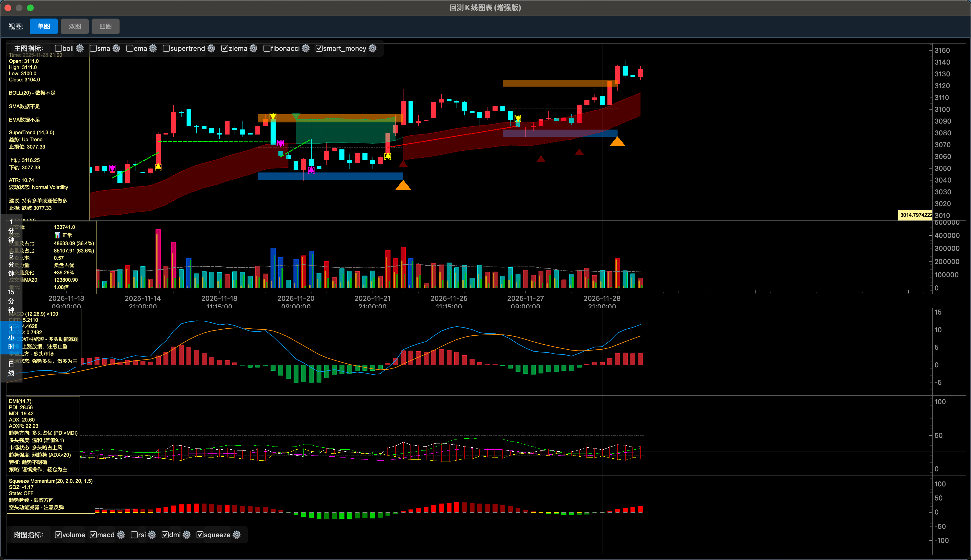The width and height of the screenshot is (971, 560).
Task: Select the 日线 daily timeframe
Action: pyautogui.click(x=11, y=368)
